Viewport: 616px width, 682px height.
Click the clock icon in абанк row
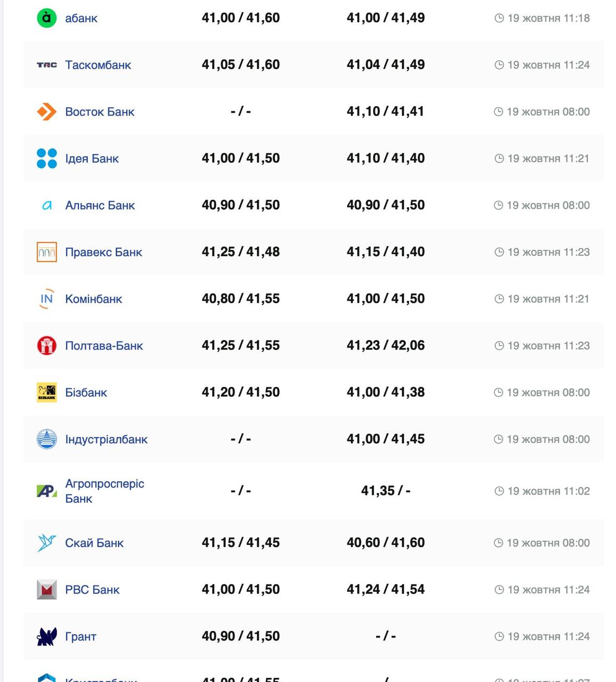click(x=499, y=19)
